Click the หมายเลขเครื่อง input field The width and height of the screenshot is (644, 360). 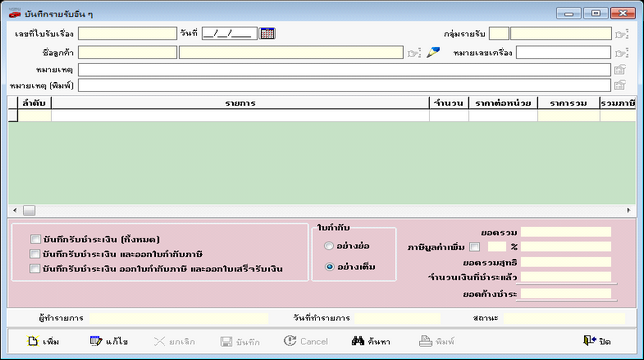point(564,53)
